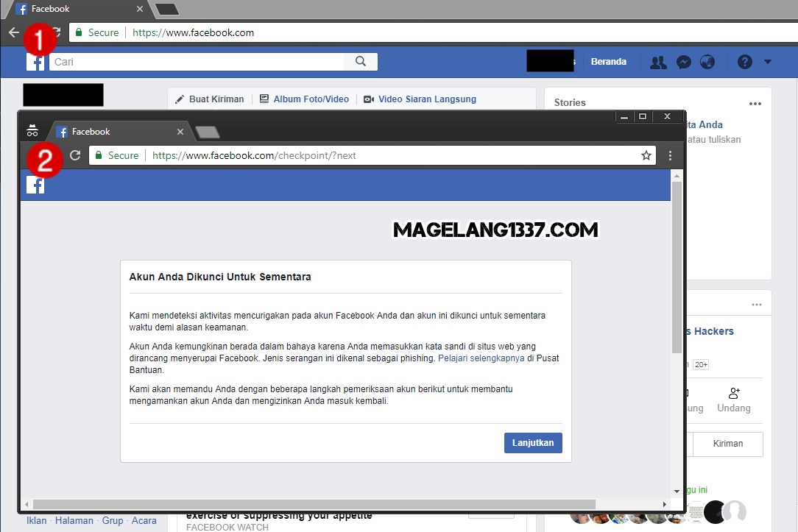Open the Help question mark icon
The height and width of the screenshot is (532, 798).
743,62
